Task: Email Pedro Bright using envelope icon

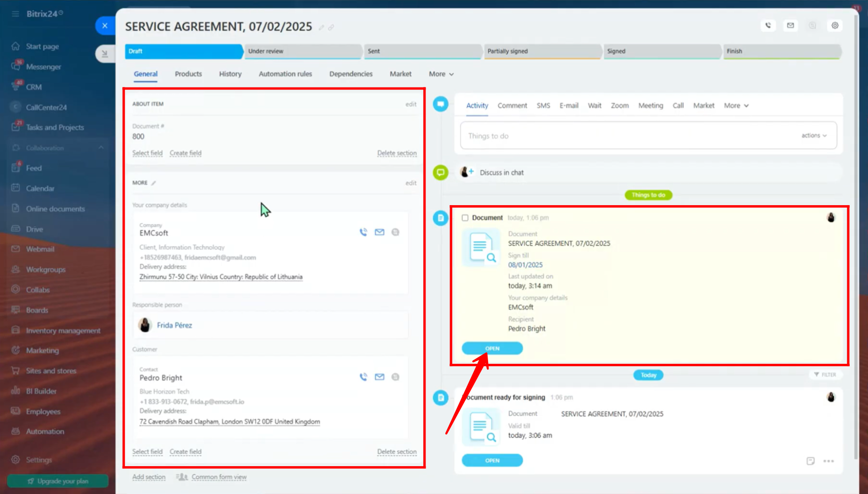Action: coord(379,377)
